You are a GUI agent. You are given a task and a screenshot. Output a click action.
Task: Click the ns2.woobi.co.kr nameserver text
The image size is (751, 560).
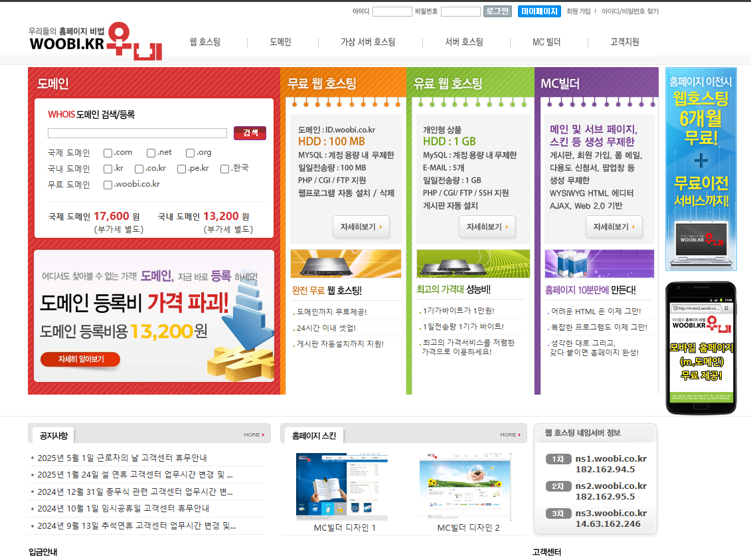pos(611,486)
